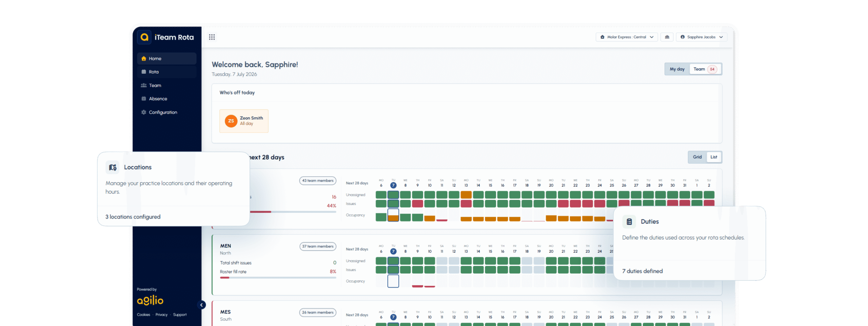
Task: Open the Cookies link
Action: click(x=143, y=314)
